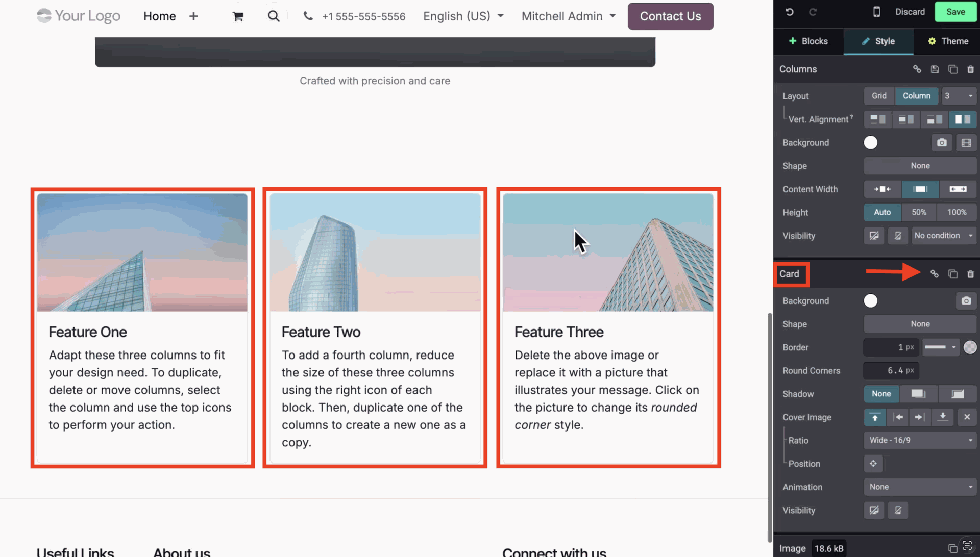Set Height to 50%
980x557 pixels.
coord(919,212)
